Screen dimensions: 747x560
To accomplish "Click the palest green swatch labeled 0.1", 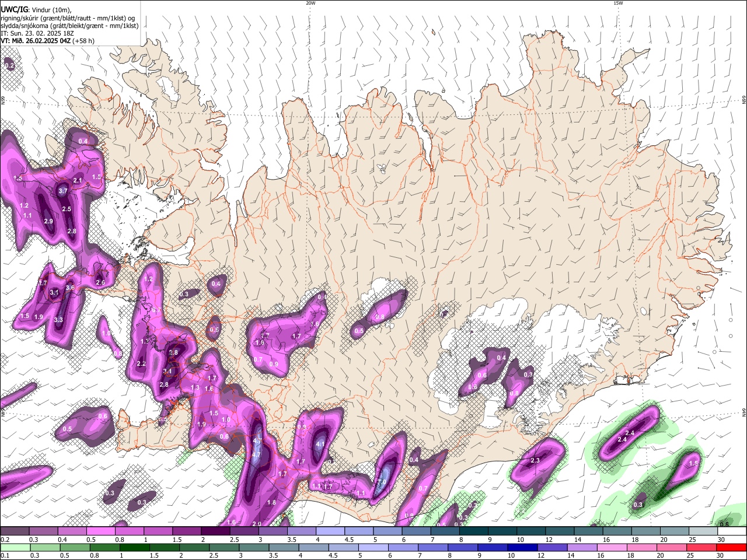I will (14, 548).
